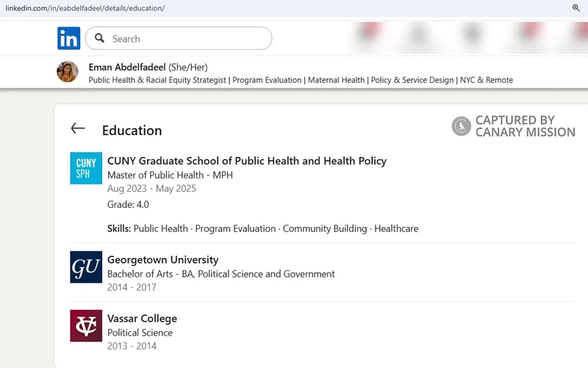This screenshot has width=588, height=368.
Task: Click the Canary Mission watermark bird icon
Action: click(461, 126)
